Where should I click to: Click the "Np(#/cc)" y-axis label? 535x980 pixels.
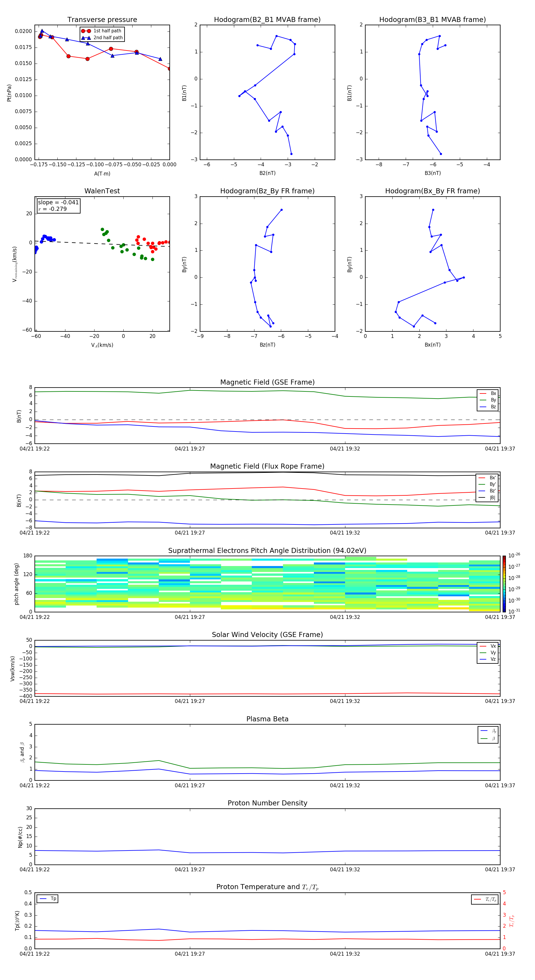[20, 837]
